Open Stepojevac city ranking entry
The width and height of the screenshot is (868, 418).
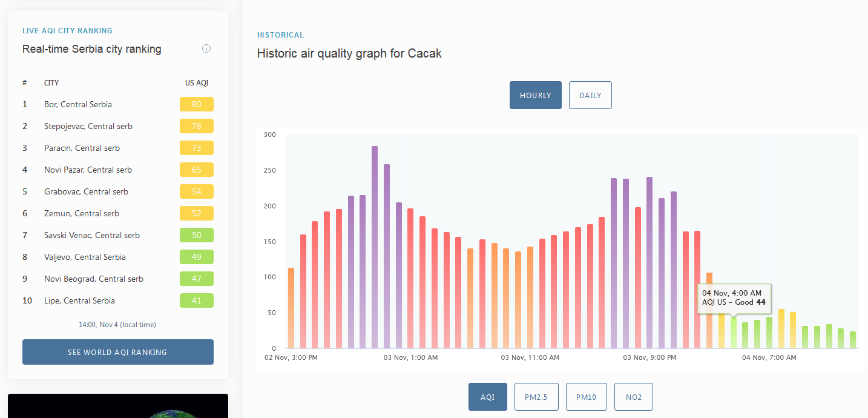pyautogui.click(x=88, y=126)
